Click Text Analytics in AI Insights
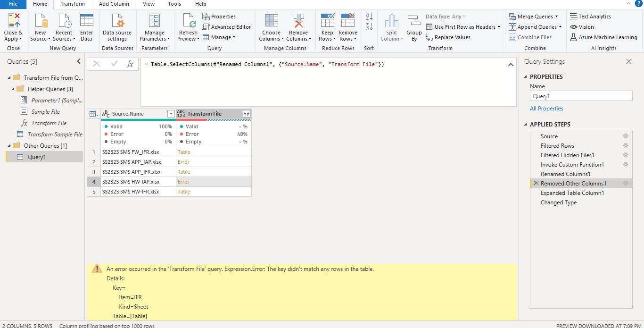 (590, 17)
